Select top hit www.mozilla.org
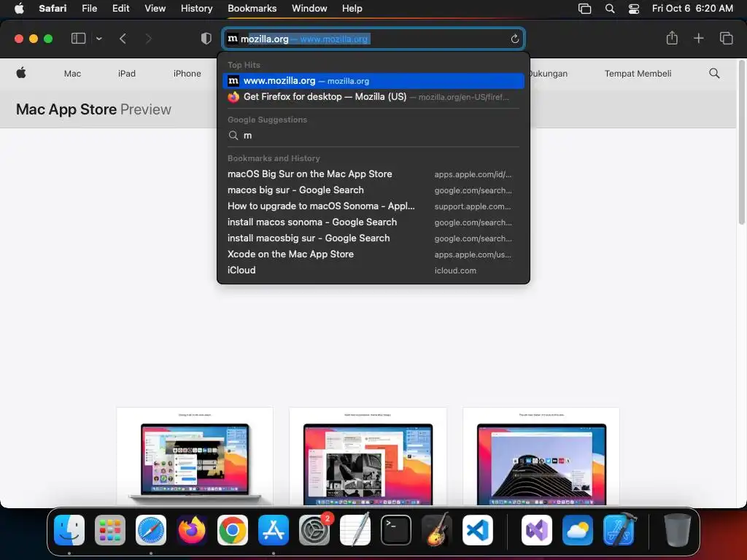 click(x=373, y=81)
